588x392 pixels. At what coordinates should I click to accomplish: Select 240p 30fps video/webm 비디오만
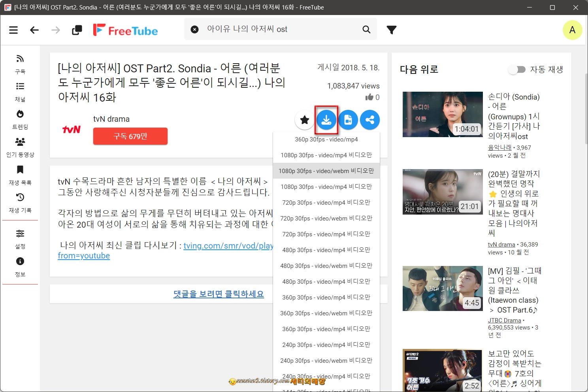[x=326, y=360]
